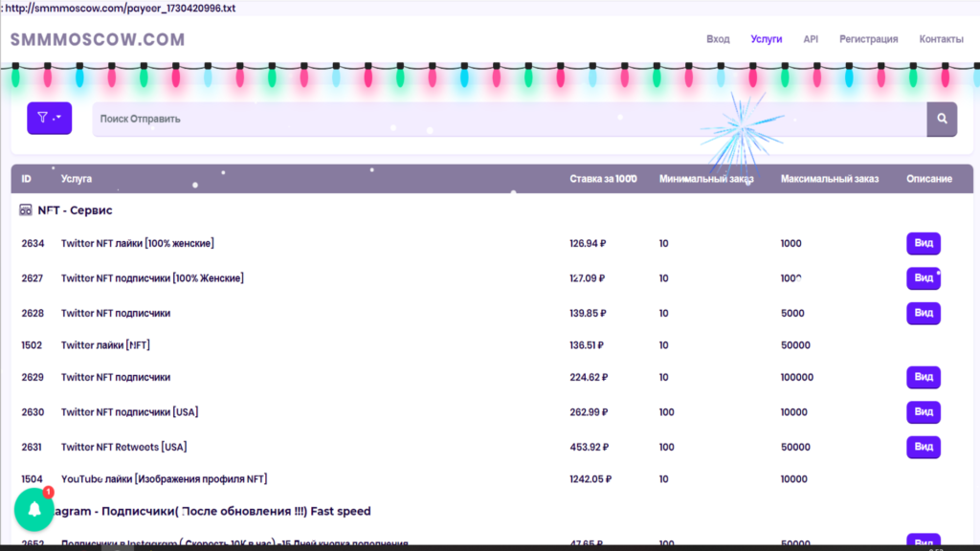
Task: Click the Ставка за 1000 column header
Action: point(603,179)
